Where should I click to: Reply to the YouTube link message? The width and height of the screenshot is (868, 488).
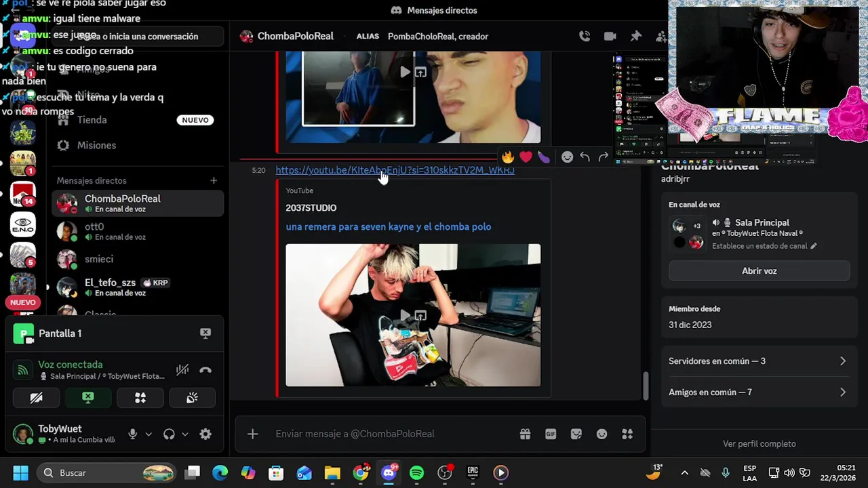coord(585,157)
